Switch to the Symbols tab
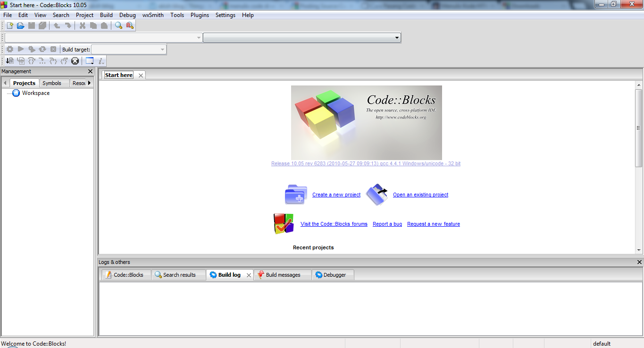The image size is (644, 348). pyautogui.click(x=52, y=83)
